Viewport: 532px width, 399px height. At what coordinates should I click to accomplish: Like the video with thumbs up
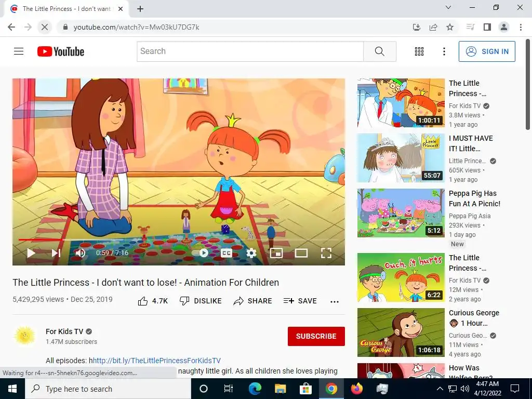pyautogui.click(x=153, y=301)
